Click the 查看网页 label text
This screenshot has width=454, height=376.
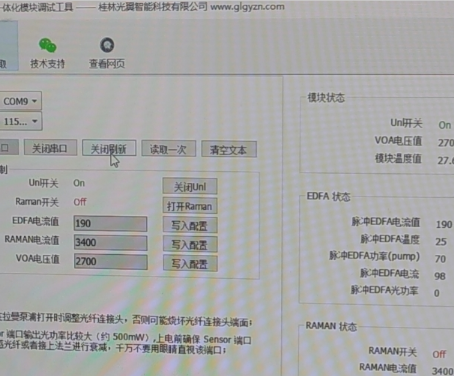(x=107, y=63)
